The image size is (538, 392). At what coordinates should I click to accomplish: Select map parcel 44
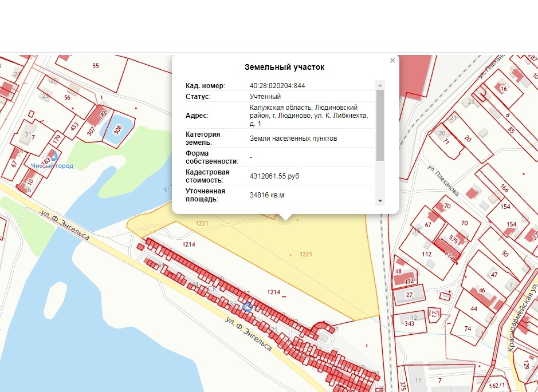(474, 308)
